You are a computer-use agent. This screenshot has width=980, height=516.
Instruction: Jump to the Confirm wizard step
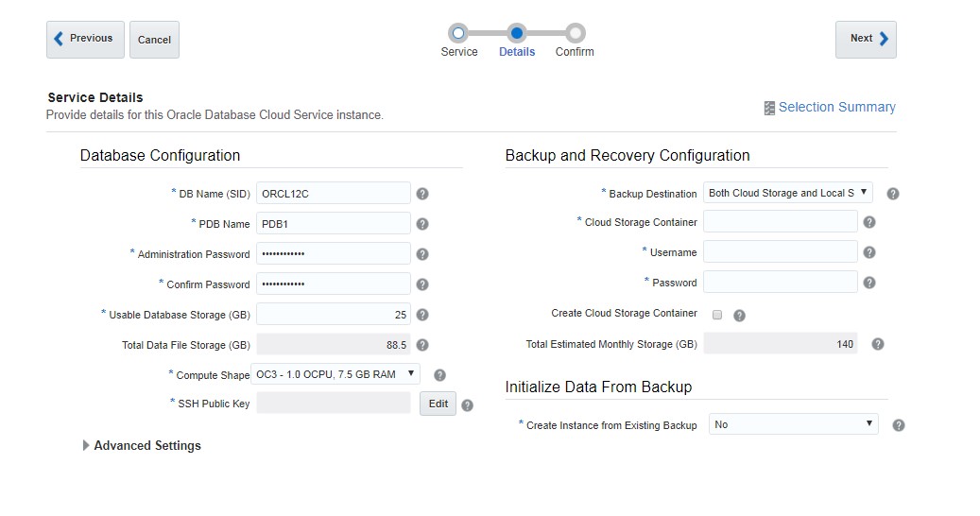pyautogui.click(x=575, y=34)
